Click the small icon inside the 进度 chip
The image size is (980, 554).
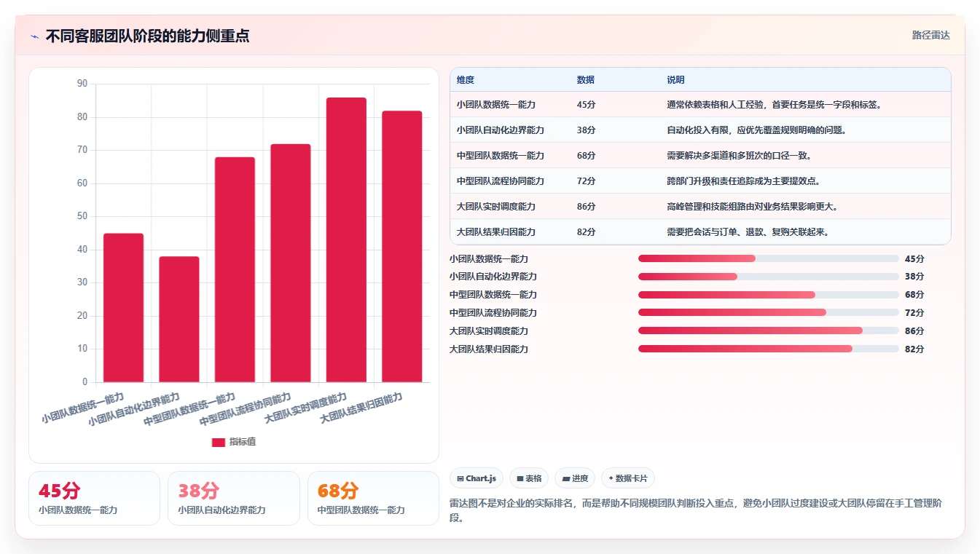[x=565, y=479]
